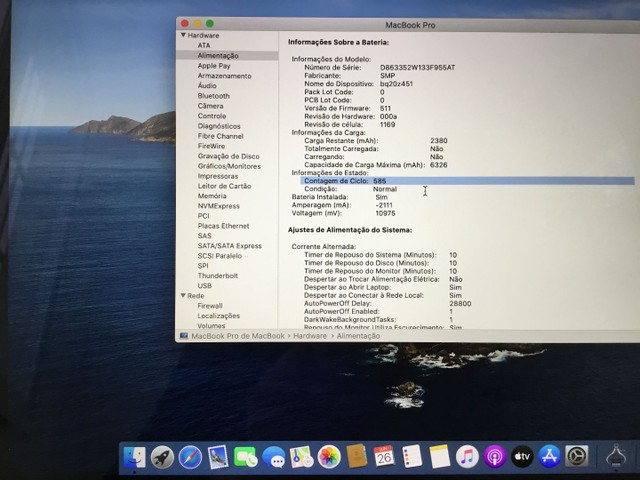Select Alimentação in the sidebar
The width and height of the screenshot is (640, 480).
point(218,56)
